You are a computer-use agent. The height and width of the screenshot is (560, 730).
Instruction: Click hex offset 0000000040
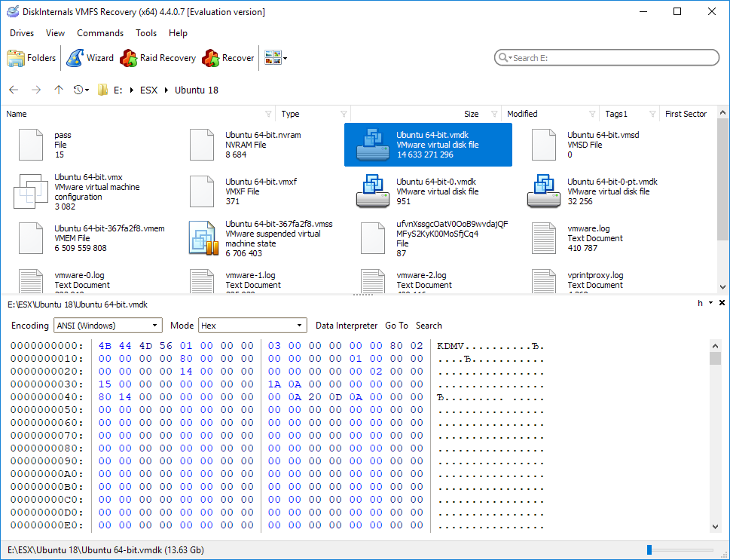47,397
